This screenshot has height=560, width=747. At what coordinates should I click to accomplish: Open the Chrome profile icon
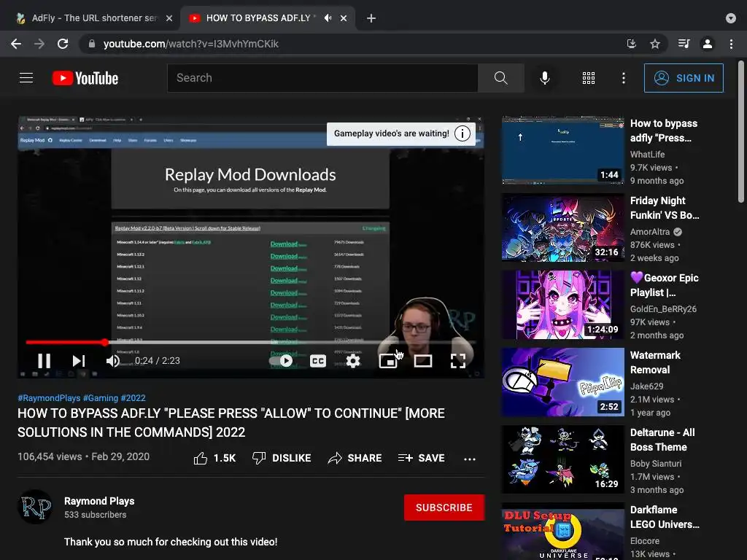point(708,44)
